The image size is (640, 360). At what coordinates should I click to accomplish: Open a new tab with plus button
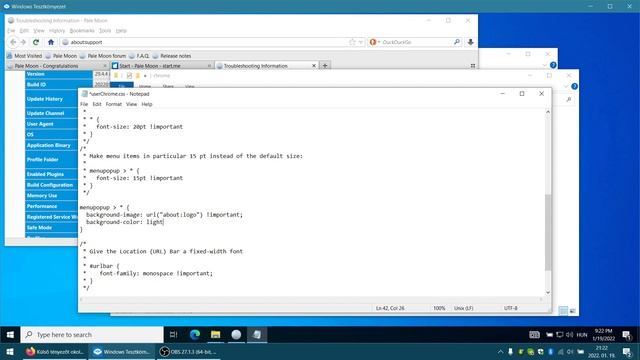click(325, 66)
